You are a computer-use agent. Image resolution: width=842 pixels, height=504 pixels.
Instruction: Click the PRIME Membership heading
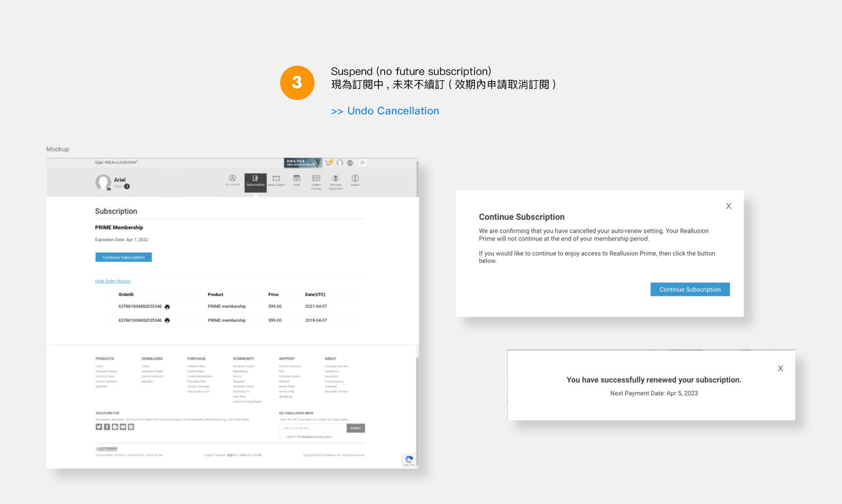(x=119, y=227)
